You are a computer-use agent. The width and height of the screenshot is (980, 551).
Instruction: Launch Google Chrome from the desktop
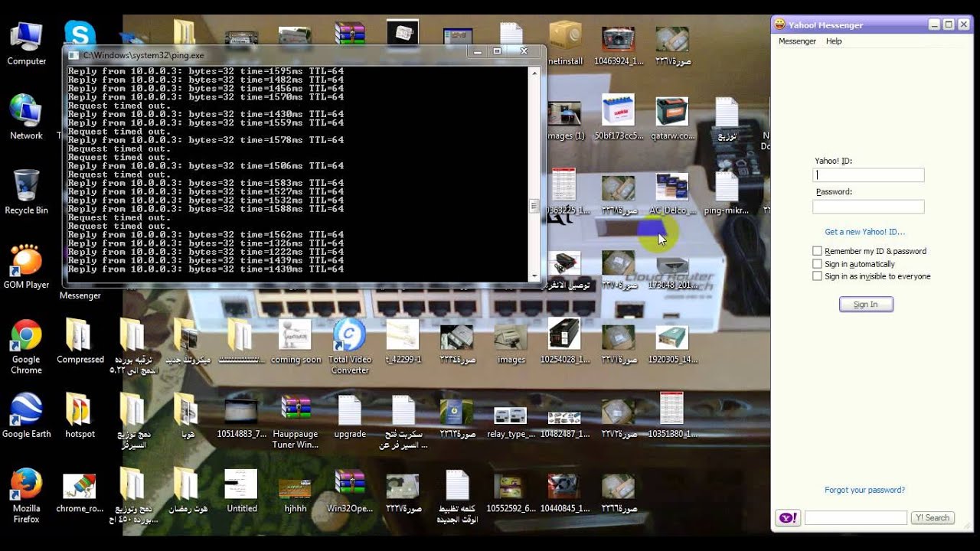tap(26, 347)
